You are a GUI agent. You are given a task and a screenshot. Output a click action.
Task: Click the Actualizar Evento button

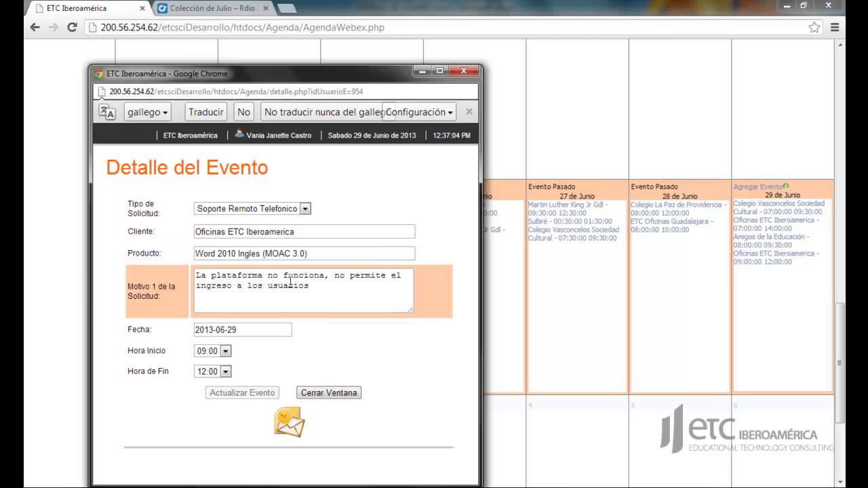[x=242, y=392]
